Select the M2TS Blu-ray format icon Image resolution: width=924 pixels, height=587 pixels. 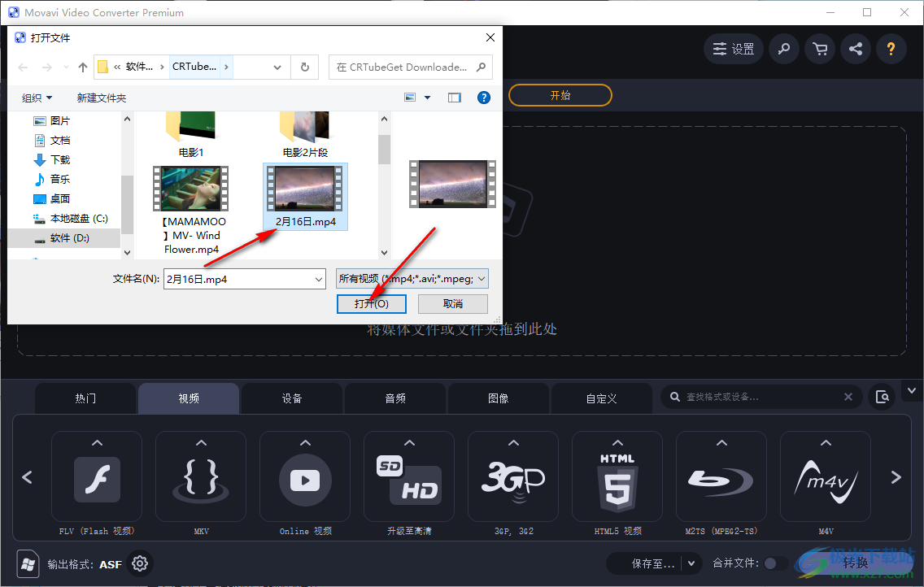(721, 480)
